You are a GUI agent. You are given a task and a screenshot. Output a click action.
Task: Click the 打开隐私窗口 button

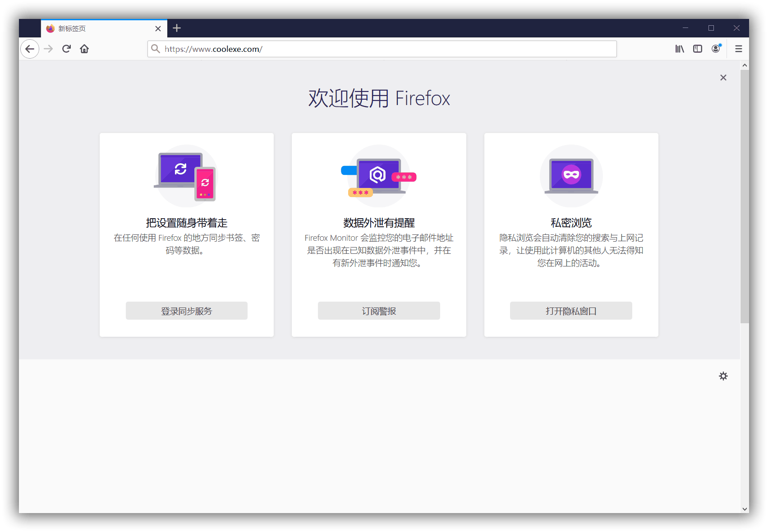[x=571, y=311]
